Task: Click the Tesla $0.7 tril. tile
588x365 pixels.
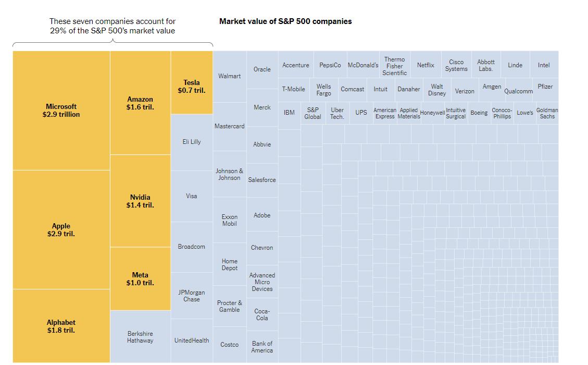Action: tap(192, 82)
